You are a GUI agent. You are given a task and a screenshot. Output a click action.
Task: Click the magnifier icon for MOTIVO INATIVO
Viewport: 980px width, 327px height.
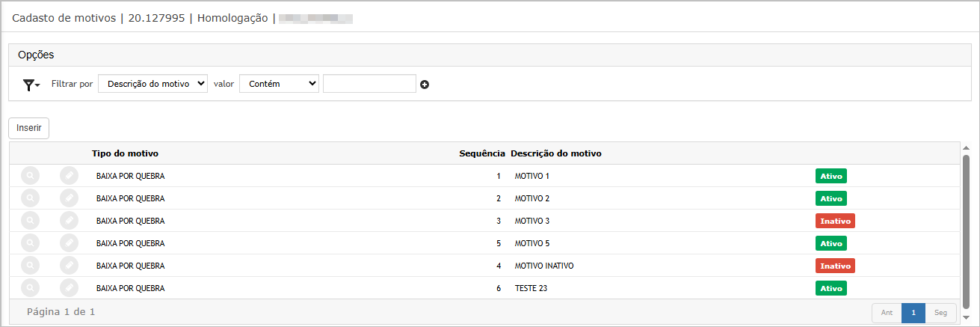pos(30,266)
